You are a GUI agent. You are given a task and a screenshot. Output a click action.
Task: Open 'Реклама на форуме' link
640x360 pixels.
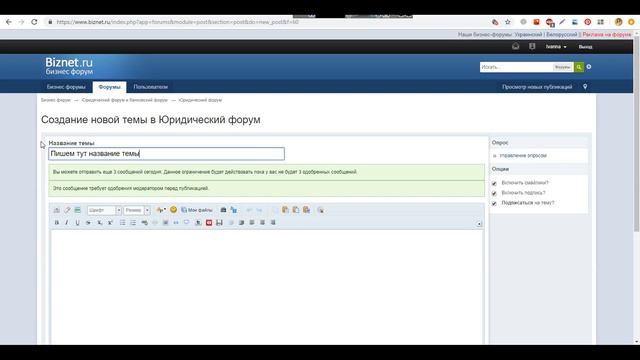[x=607, y=35]
